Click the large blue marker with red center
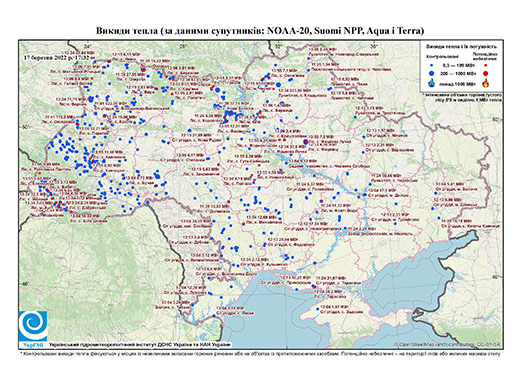The width and height of the screenshot is (520, 368). [x=305, y=142]
